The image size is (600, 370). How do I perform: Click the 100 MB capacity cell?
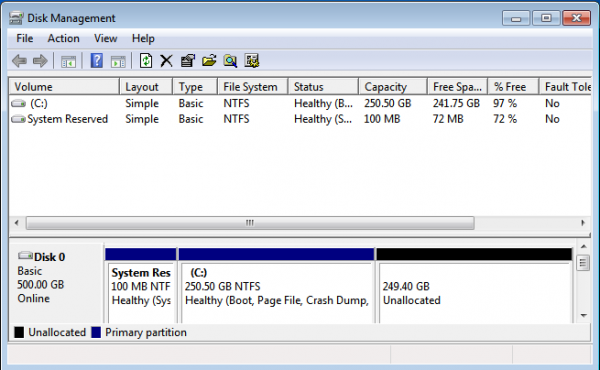click(382, 119)
